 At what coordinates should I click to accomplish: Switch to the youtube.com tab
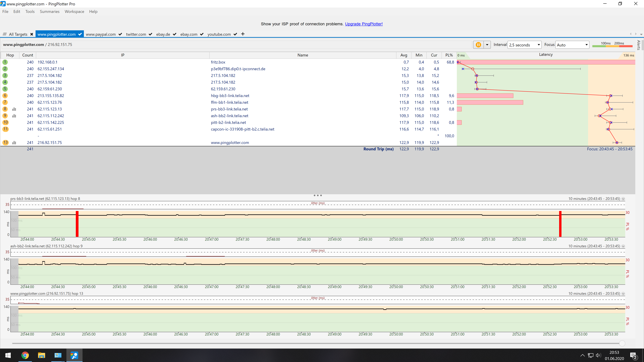coord(219,34)
